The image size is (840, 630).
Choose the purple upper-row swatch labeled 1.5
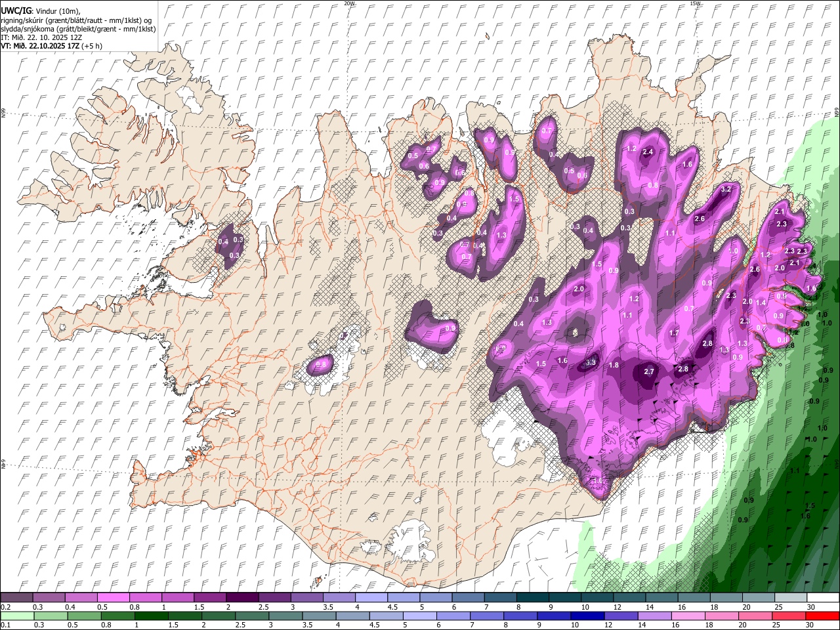point(210,598)
